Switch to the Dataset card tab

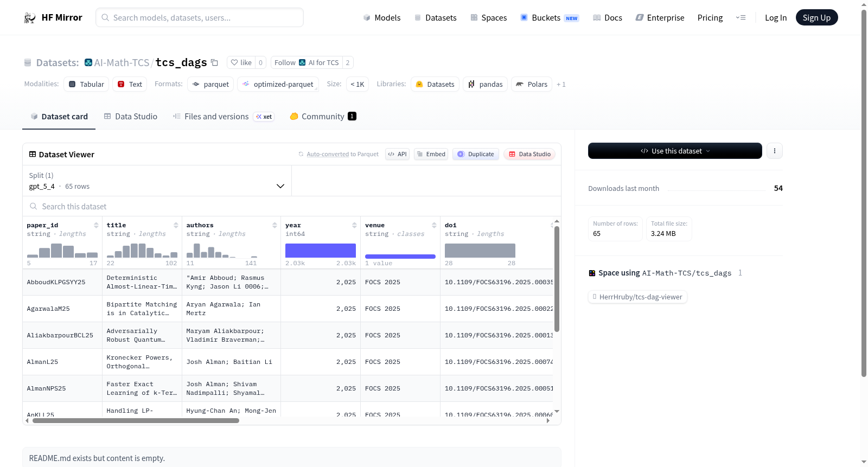pyautogui.click(x=59, y=117)
